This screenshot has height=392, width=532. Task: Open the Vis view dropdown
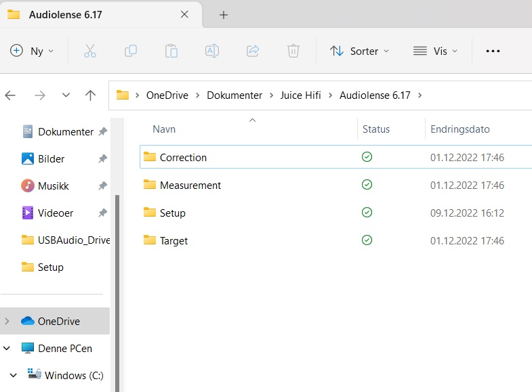click(435, 51)
